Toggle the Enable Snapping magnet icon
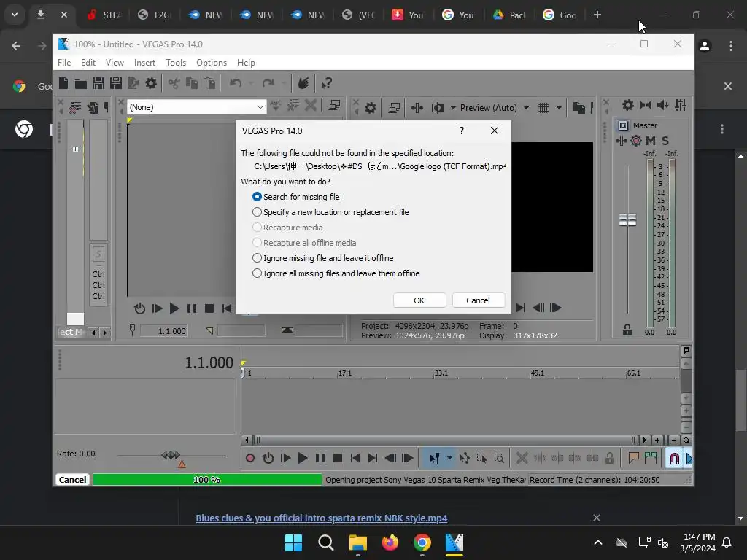This screenshot has width=747, height=560. [675, 458]
